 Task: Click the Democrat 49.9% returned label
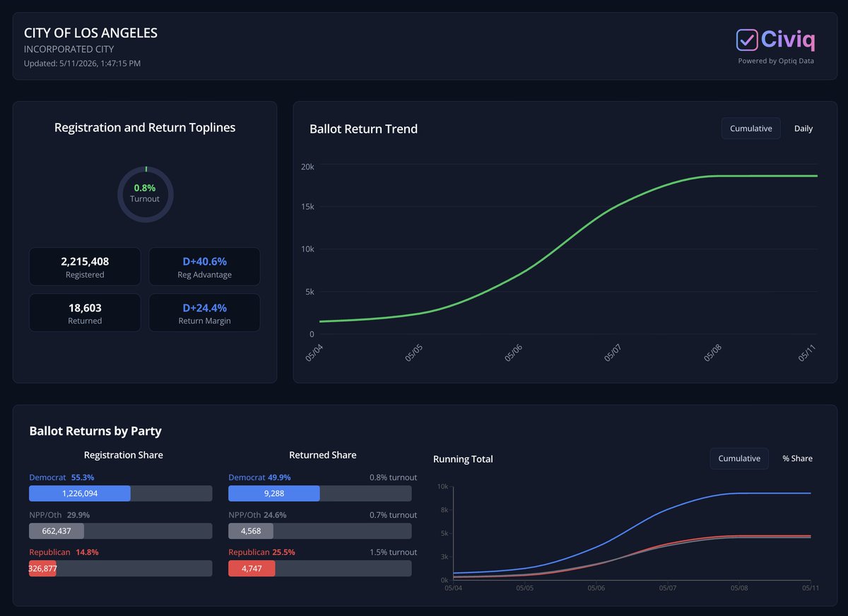pyautogui.click(x=259, y=478)
